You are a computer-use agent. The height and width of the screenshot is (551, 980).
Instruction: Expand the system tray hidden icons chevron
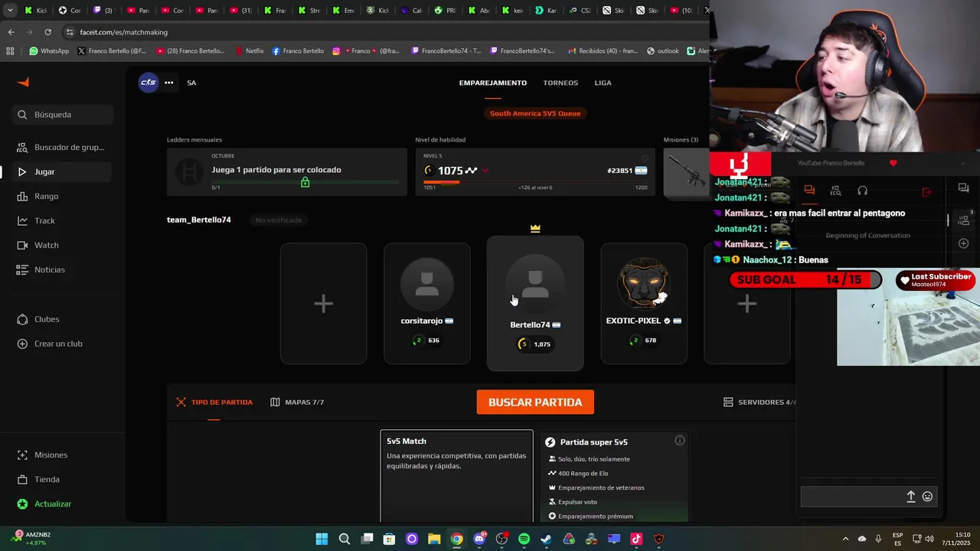pos(845,539)
